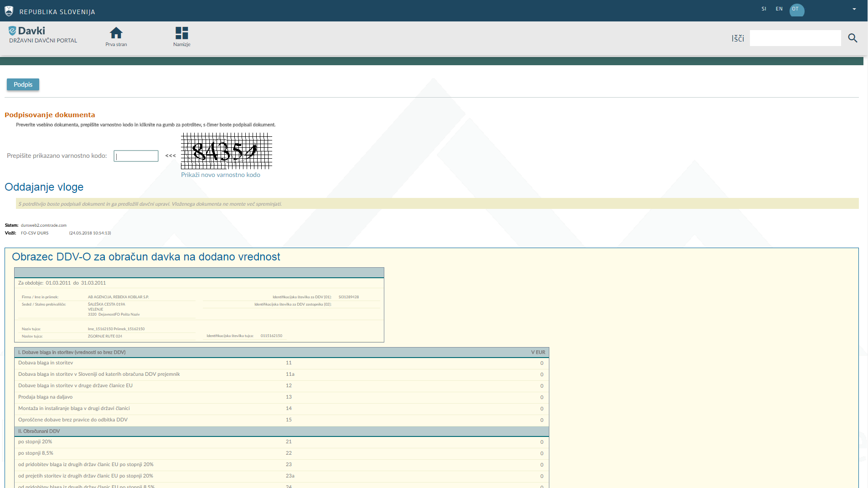Click the <<< arrows beside captcha
Image resolution: width=868 pixels, height=488 pixels.
pyautogui.click(x=170, y=156)
